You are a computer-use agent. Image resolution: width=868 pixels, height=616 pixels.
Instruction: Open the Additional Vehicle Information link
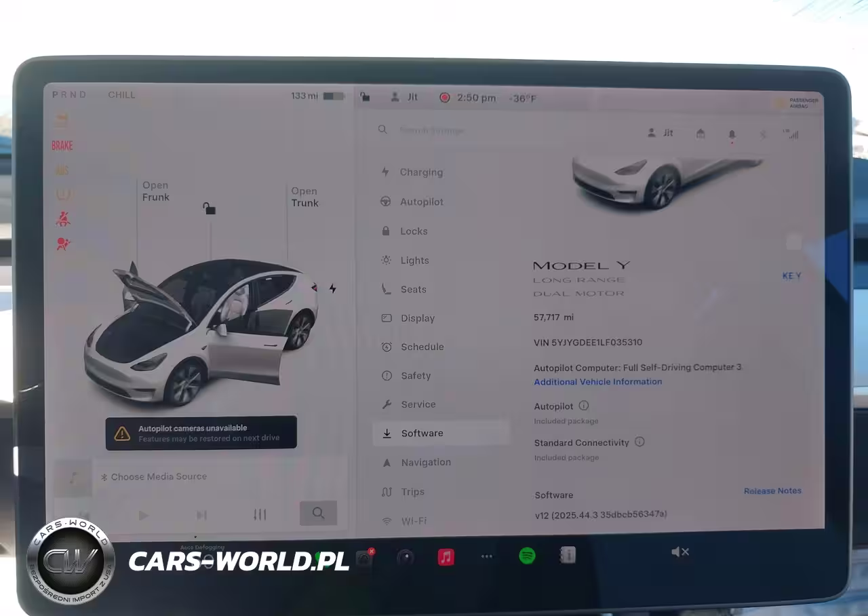tap(597, 382)
